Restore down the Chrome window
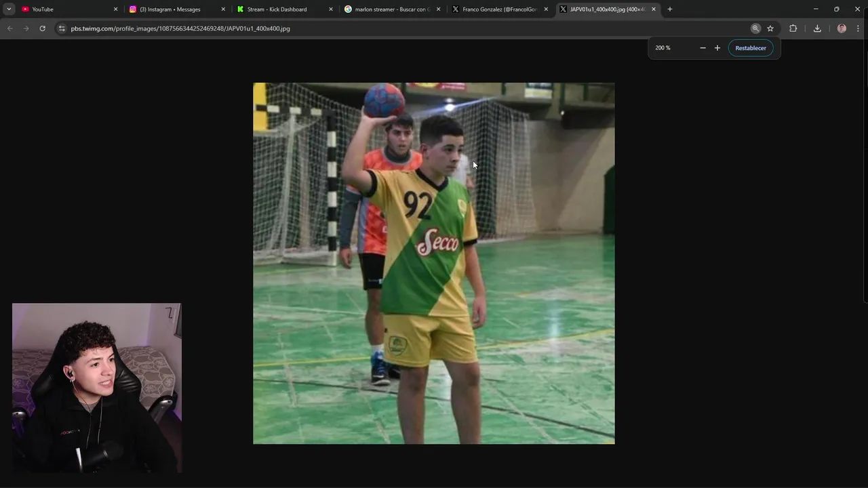Image resolution: width=868 pixels, height=488 pixels. [x=837, y=9]
